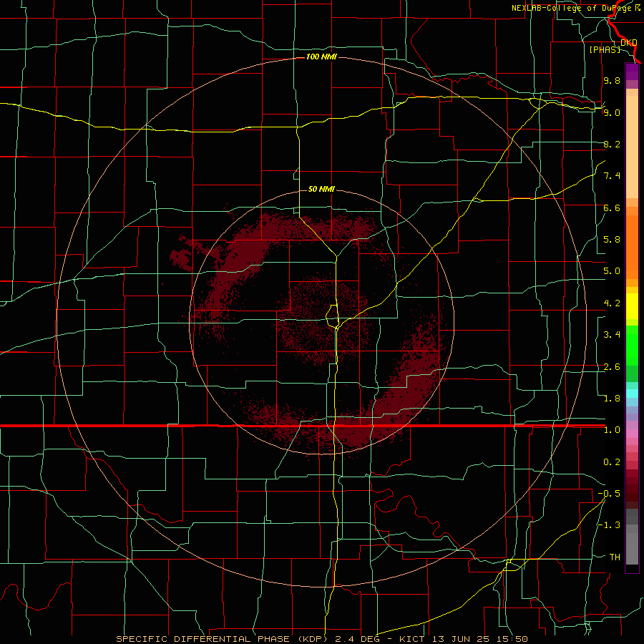Click the 9.0 value on the legend
This screenshot has width=644, height=644.
coord(612,112)
